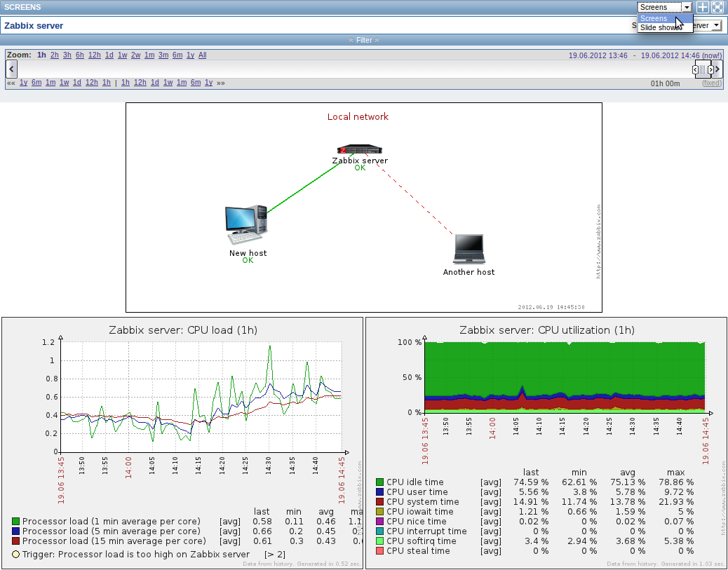Open the CPU utilization graph
728x570 pixels.
click(546, 443)
